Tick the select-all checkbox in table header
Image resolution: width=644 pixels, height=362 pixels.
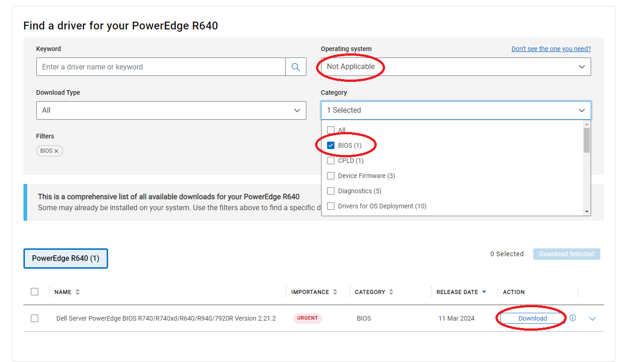coord(34,292)
